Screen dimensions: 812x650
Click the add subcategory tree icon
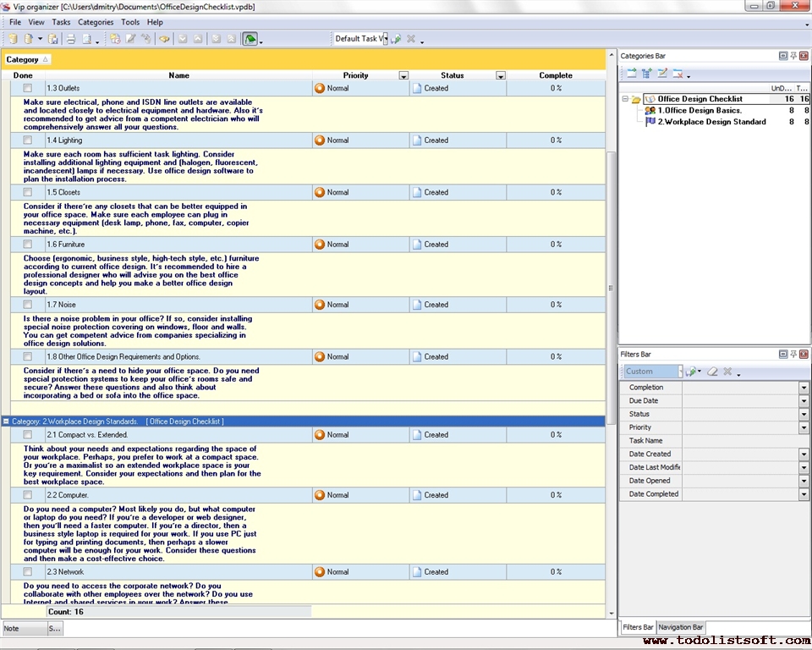pos(647,74)
